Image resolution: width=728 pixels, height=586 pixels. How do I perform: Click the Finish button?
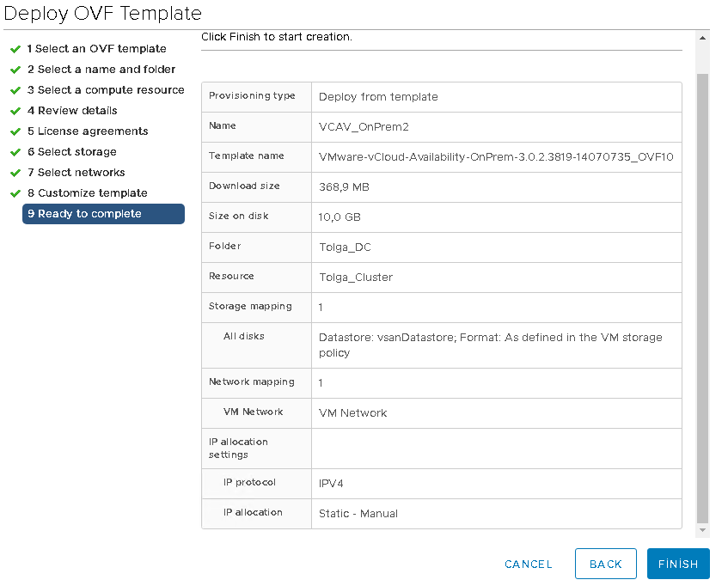678,564
